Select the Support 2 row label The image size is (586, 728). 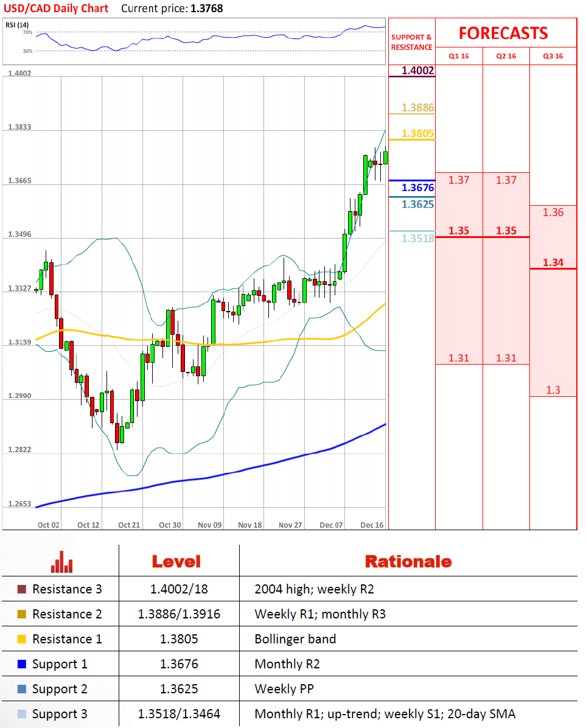60,690
